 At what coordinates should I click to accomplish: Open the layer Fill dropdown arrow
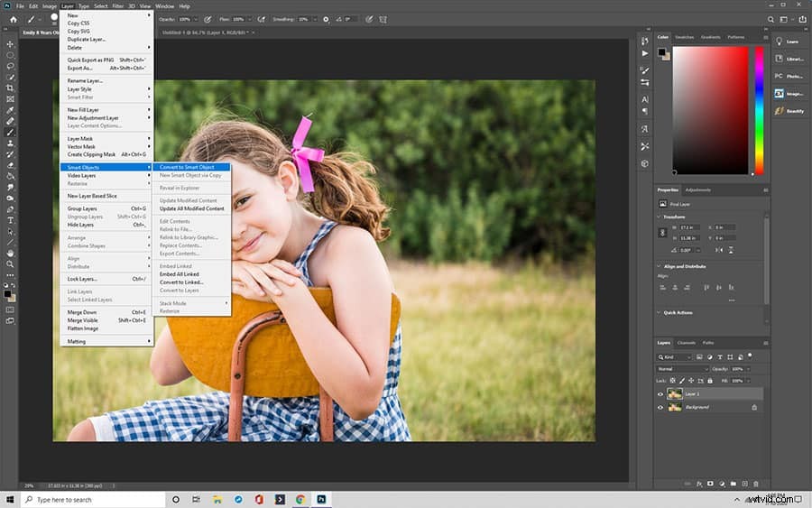pyautogui.click(x=748, y=381)
